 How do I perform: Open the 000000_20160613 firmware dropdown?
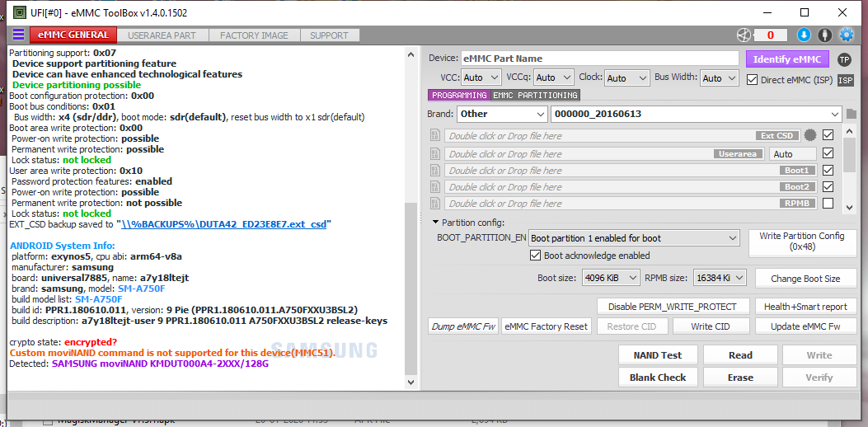point(697,114)
